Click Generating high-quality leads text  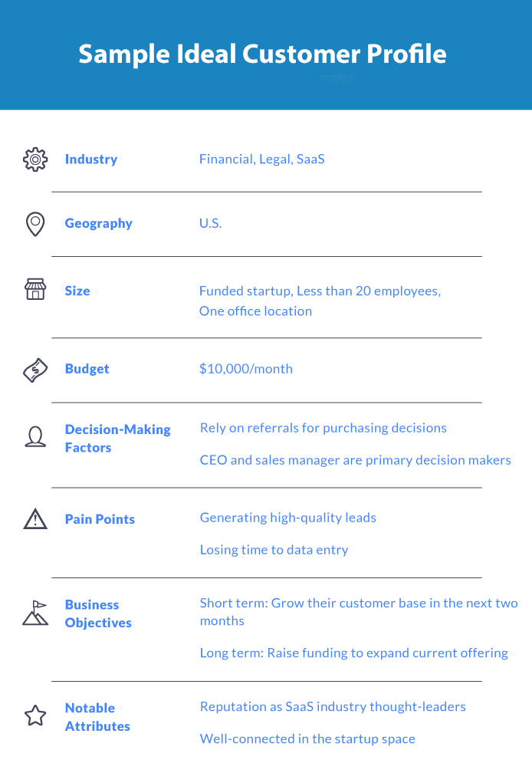point(288,518)
